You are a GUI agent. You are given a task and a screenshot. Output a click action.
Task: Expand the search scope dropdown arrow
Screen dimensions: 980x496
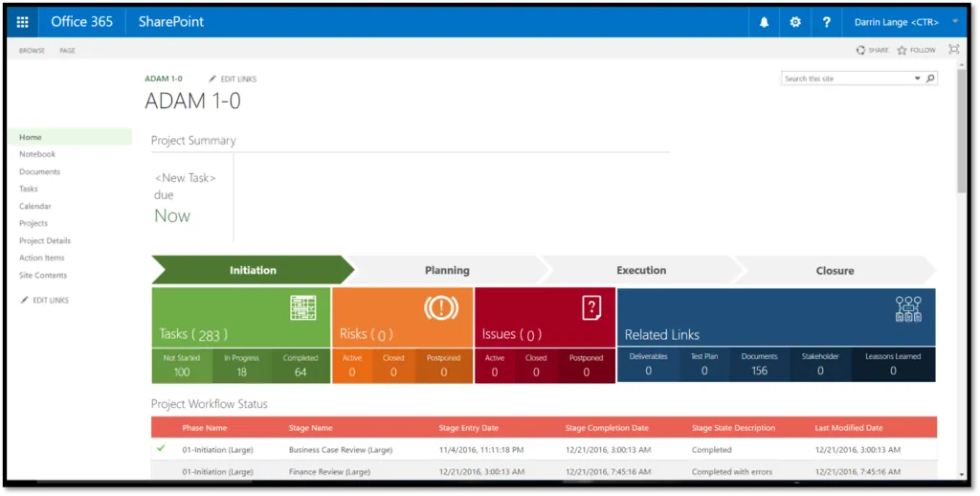click(x=918, y=79)
